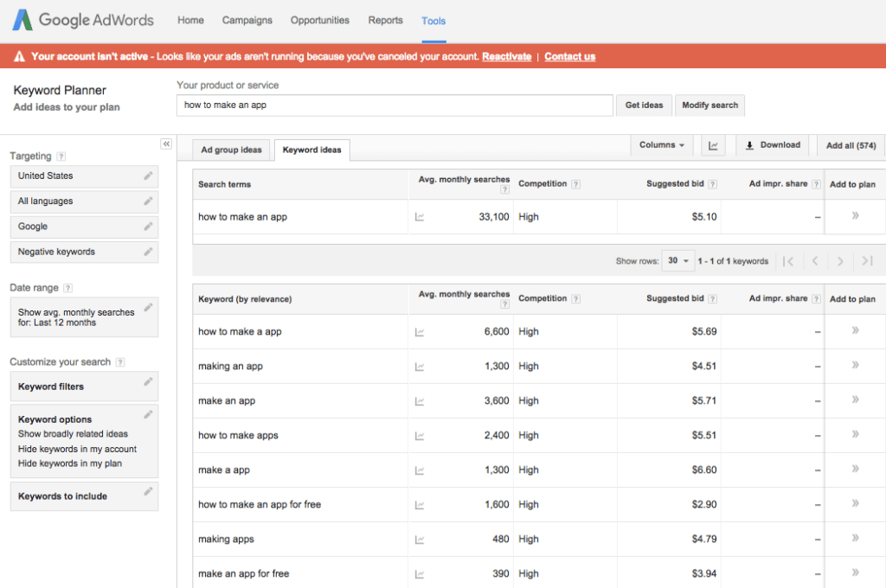Image resolution: width=886 pixels, height=588 pixels.
Task: Click 'Show broadly related ideas' option text
Action: click(x=73, y=434)
